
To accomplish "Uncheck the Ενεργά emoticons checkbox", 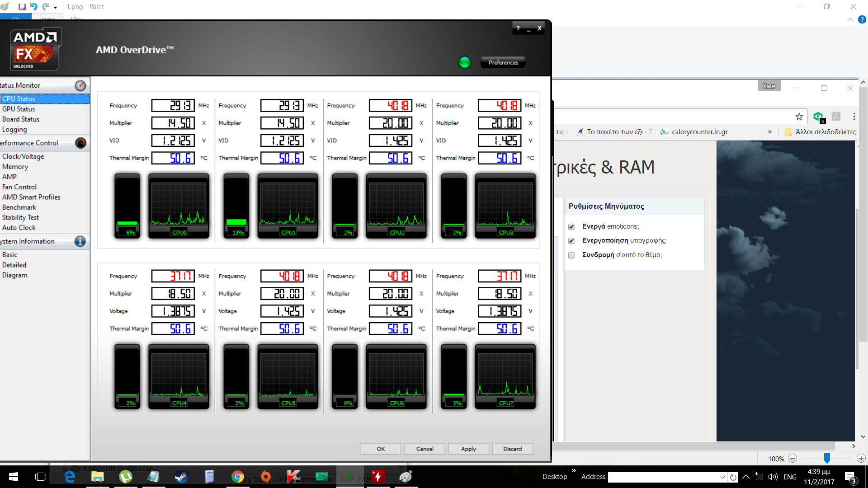I will [571, 227].
